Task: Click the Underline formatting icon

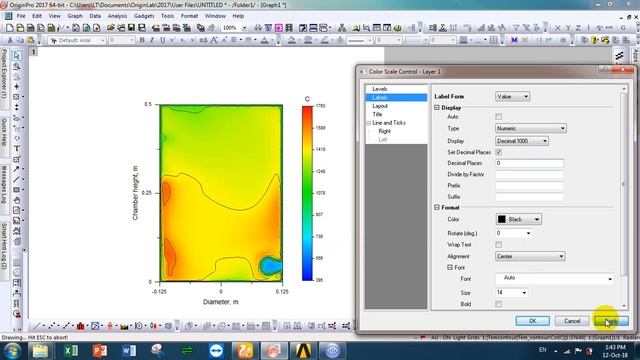Action: (x=162, y=40)
